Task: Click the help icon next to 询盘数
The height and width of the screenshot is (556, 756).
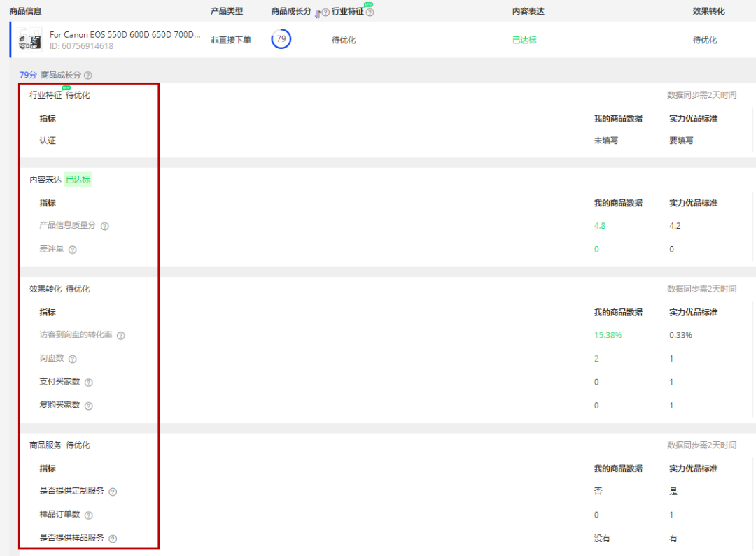Action: [x=72, y=359]
